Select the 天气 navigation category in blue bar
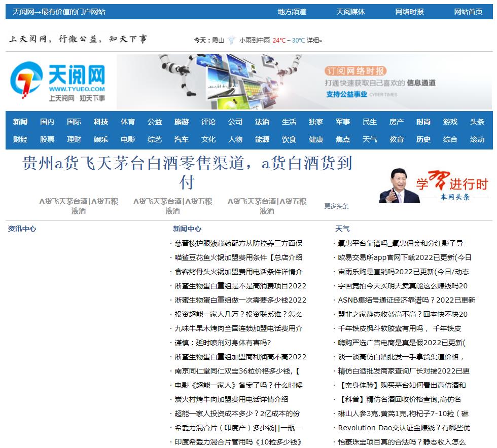This screenshot has height=448, width=497. click(x=370, y=139)
